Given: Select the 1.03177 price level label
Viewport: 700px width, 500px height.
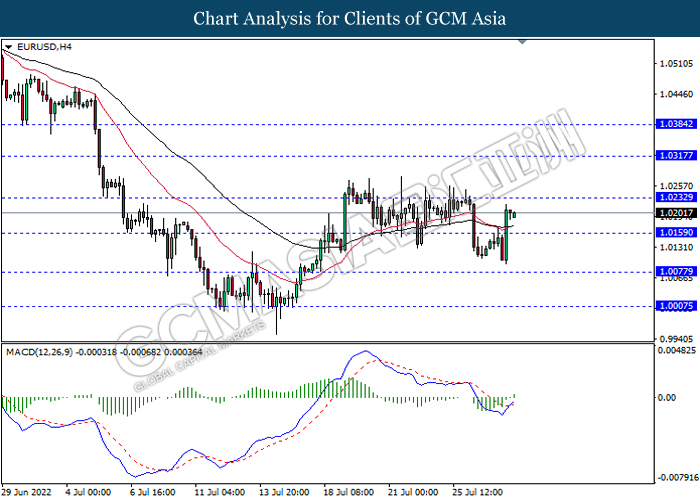Looking at the screenshot, I should tap(676, 155).
